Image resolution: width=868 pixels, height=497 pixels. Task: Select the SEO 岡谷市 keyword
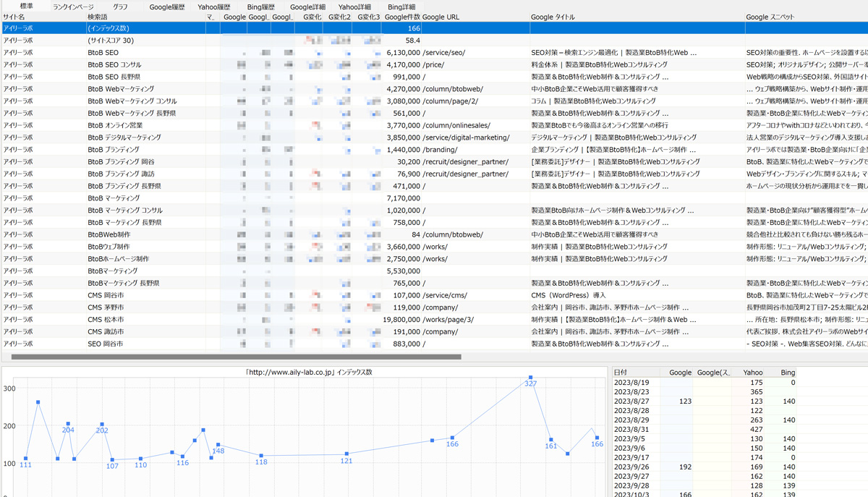point(105,344)
